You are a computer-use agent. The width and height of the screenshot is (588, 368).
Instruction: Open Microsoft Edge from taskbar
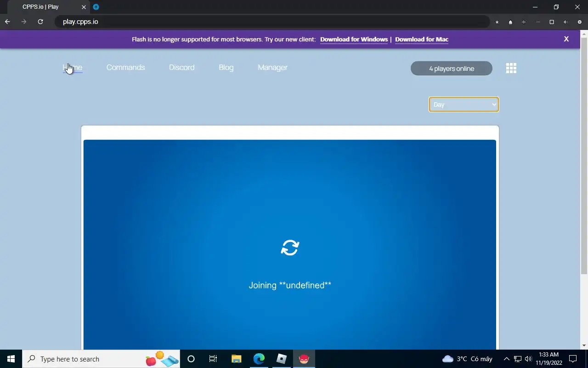pos(259,359)
